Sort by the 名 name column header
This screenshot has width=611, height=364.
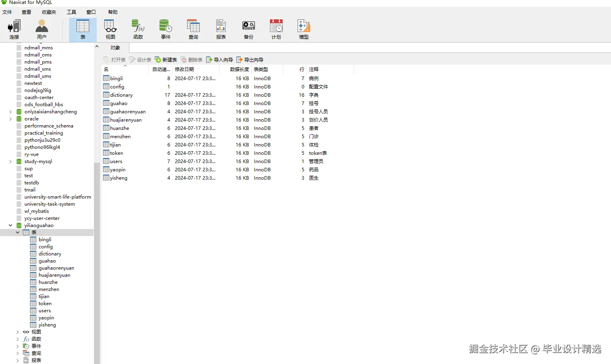click(x=126, y=69)
